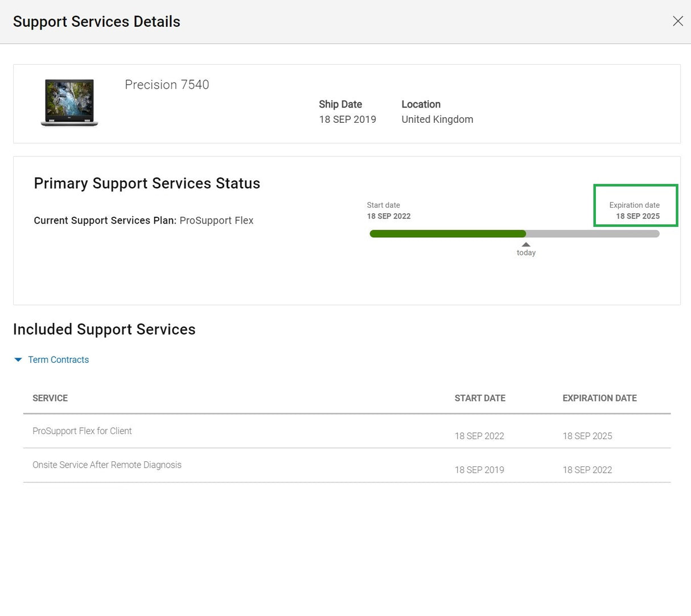The width and height of the screenshot is (691, 616).
Task: Click the START DATE column header
Action: pos(480,398)
